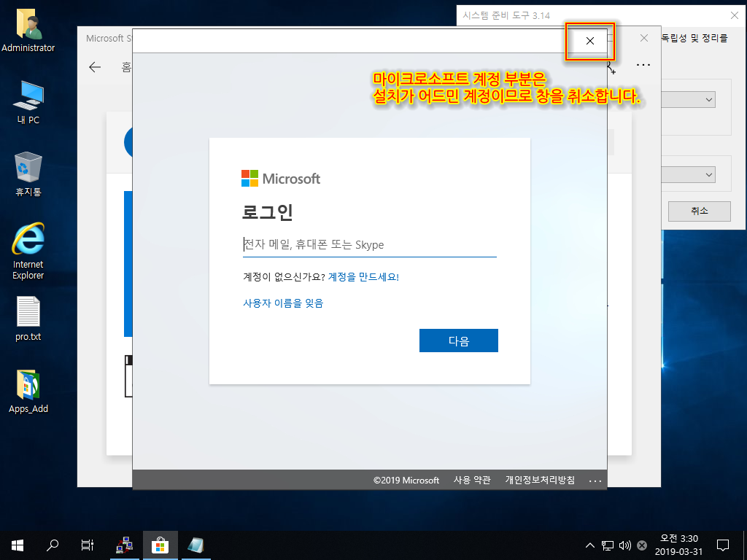Close the sign-in dialog window
747x560 pixels.
coord(589,41)
